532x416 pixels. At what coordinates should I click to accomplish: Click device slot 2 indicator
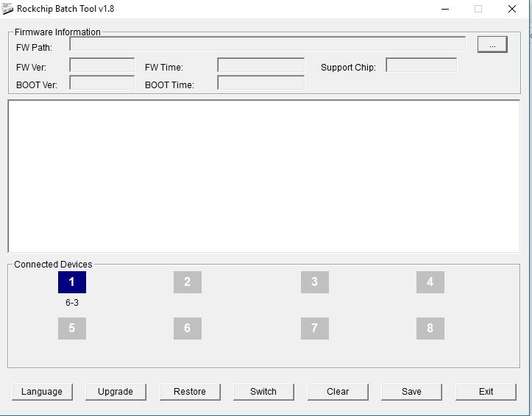click(x=187, y=282)
